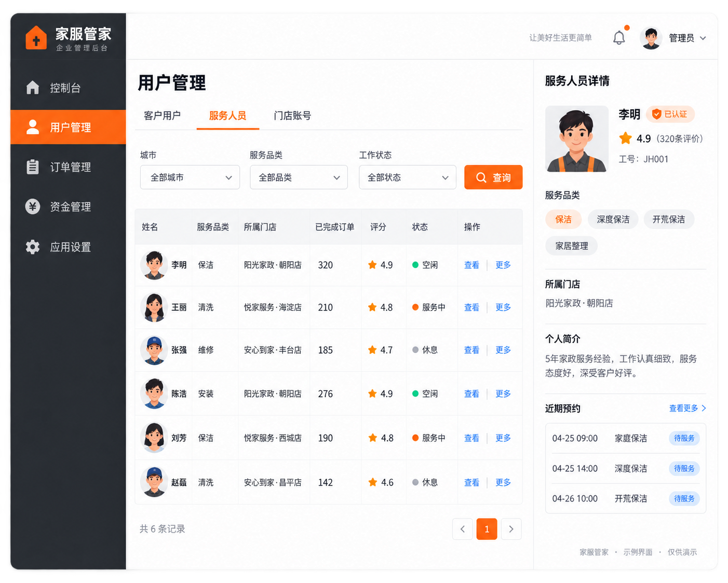Click the 家服管家 house logo icon
Screen dimensions: 728x583
[x=36, y=38]
